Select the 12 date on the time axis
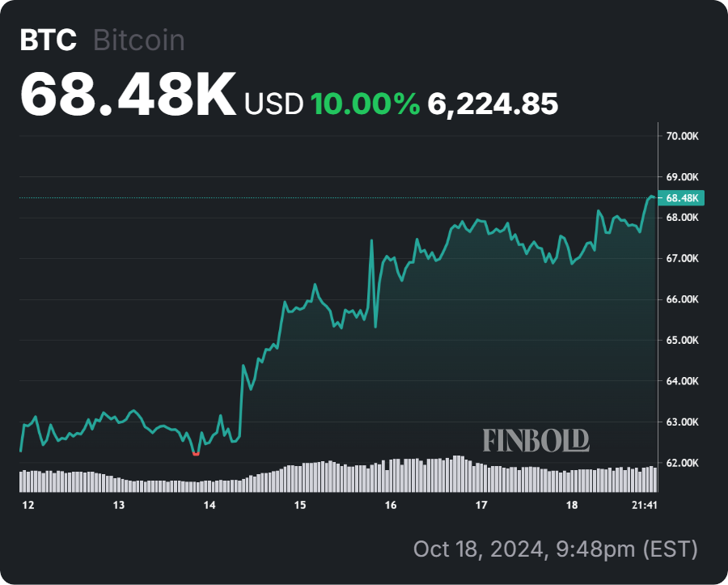This screenshot has height=585, width=728. (x=29, y=506)
